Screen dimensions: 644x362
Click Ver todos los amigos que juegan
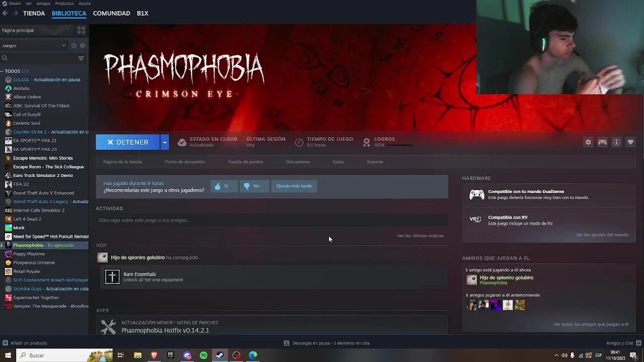[x=591, y=324]
